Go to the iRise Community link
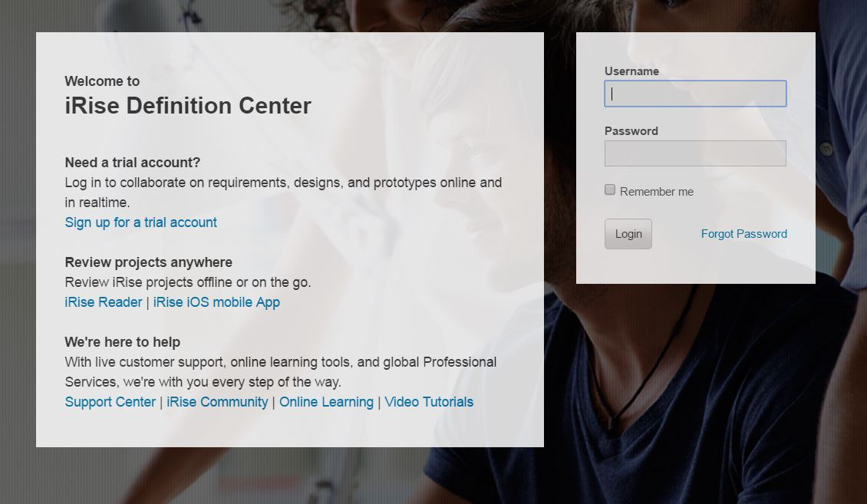Screen dimensions: 867x504 (x=217, y=402)
